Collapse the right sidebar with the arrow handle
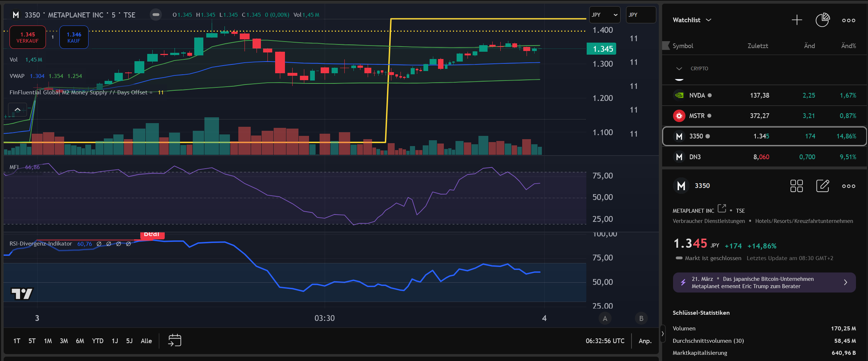The image size is (868, 361). click(x=662, y=333)
